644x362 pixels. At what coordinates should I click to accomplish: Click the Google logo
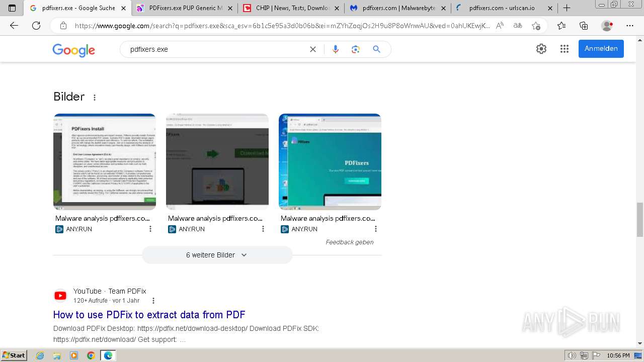pyautogui.click(x=73, y=50)
